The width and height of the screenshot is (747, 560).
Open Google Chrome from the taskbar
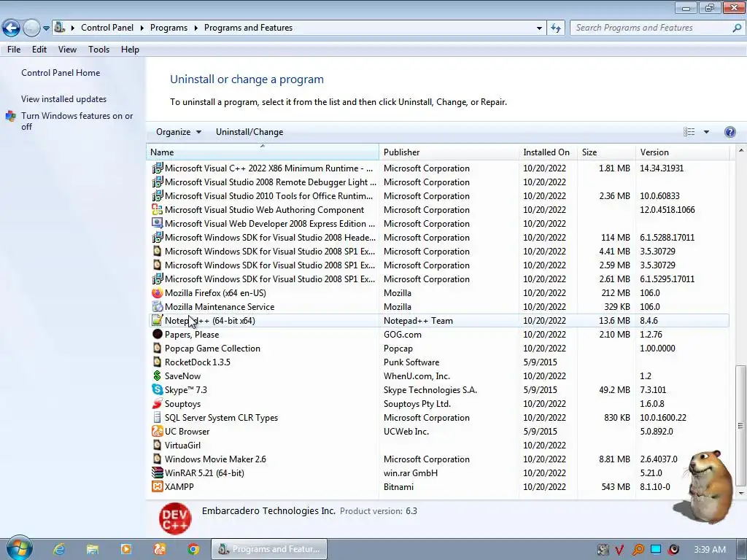click(x=193, y=549)
